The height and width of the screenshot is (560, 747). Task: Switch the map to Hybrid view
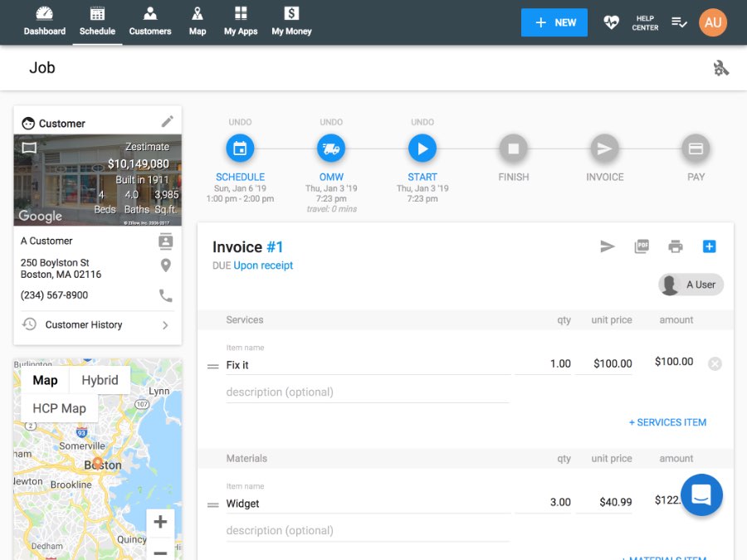click(x=100, y=380)
